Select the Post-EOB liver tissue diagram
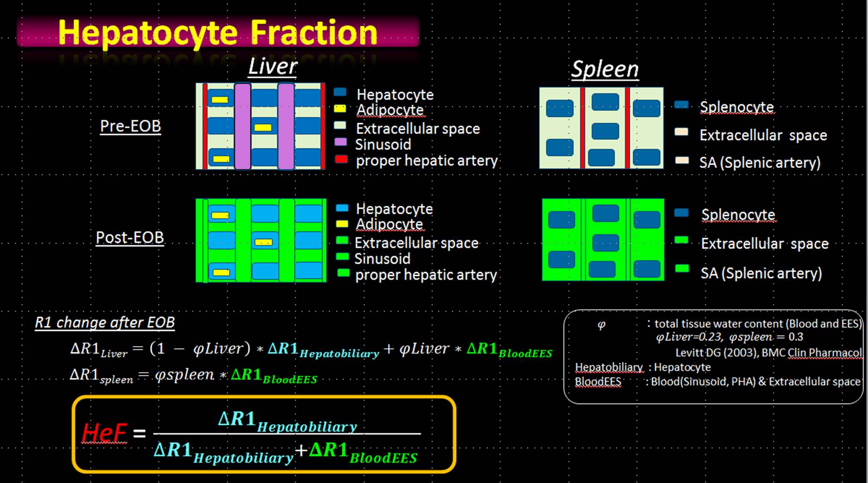Image resolution: width=868 pixels, height=483 pixels. tap(261, 240)
